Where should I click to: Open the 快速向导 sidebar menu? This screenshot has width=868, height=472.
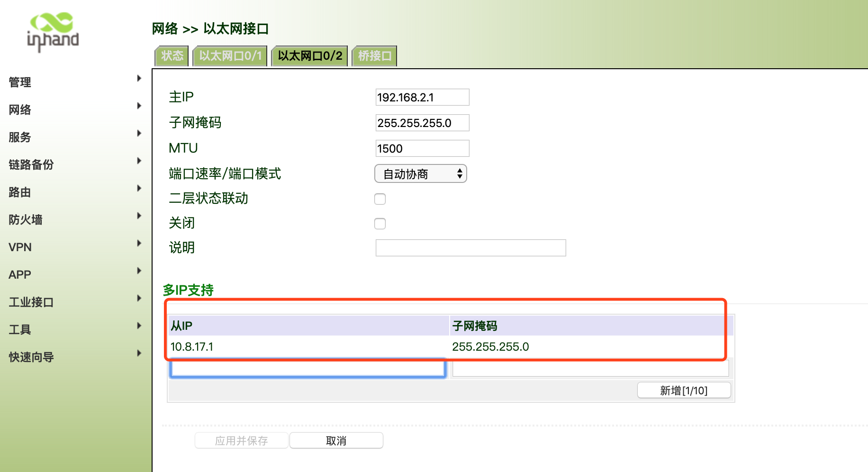pos(31,357)
